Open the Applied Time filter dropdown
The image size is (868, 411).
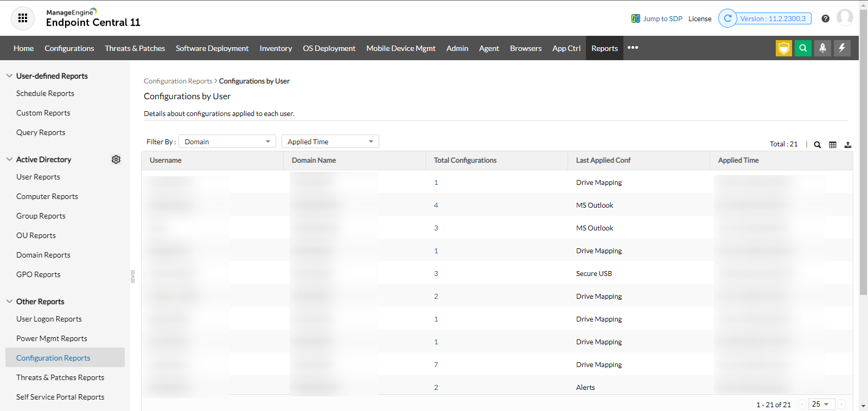pos(330,142)
